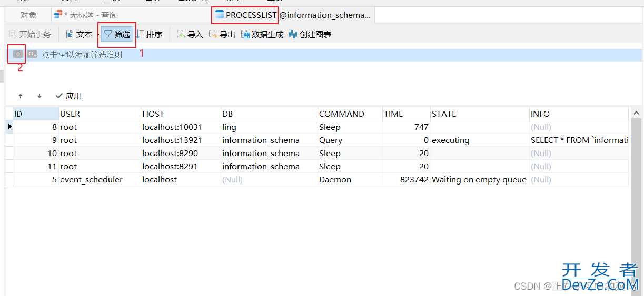Select the TIME cell 823742
Screen dimensions: 644x296
point(406,179)
